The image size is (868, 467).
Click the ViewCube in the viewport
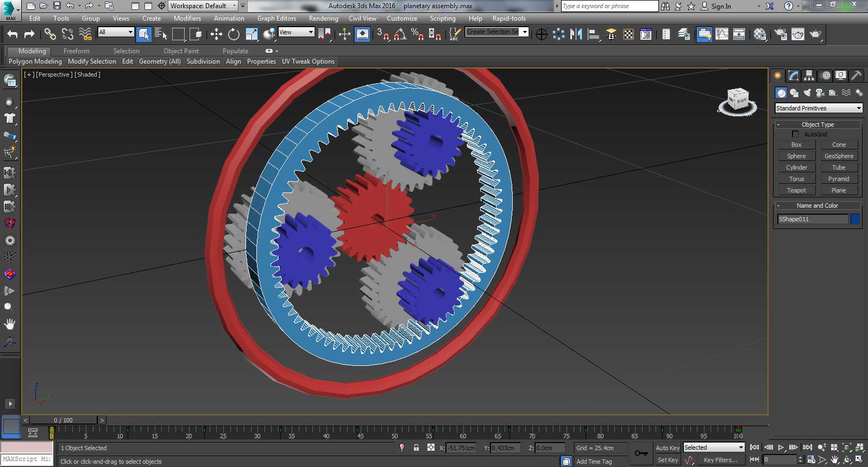(x=738, y=101)
